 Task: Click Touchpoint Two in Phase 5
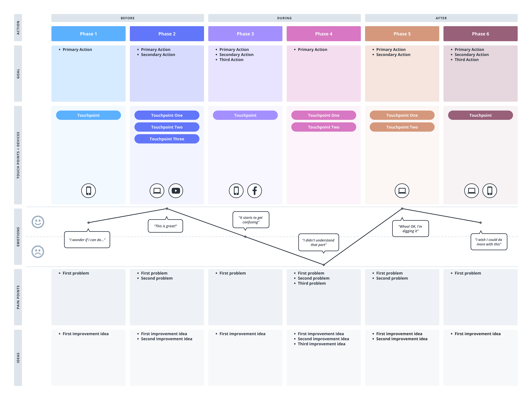click(402, 127)
